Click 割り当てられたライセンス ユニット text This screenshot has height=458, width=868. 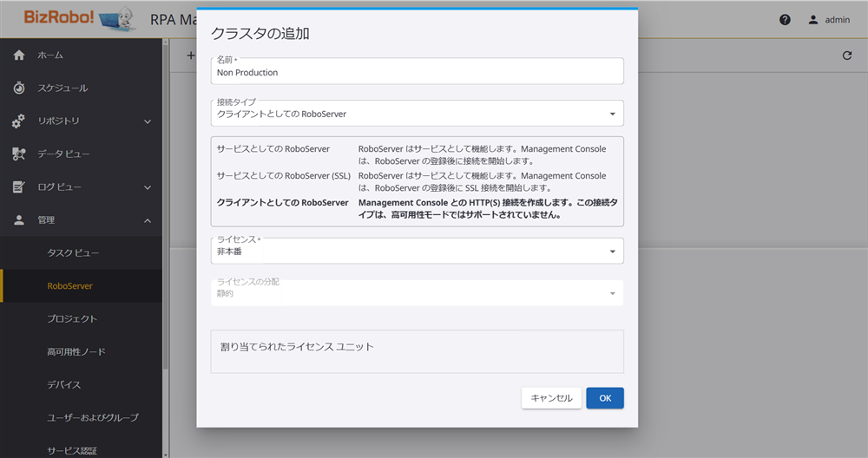(x=297, y=347)
